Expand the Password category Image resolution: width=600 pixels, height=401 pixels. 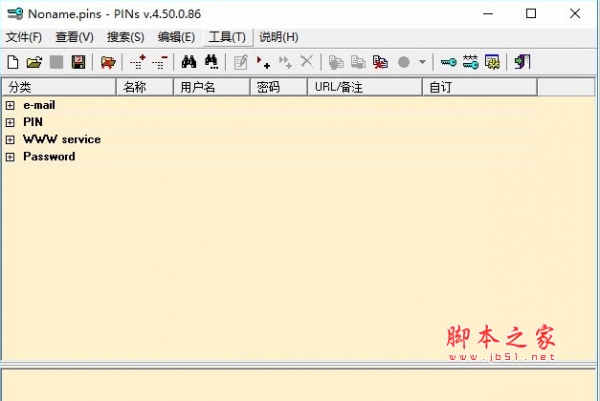10,157
